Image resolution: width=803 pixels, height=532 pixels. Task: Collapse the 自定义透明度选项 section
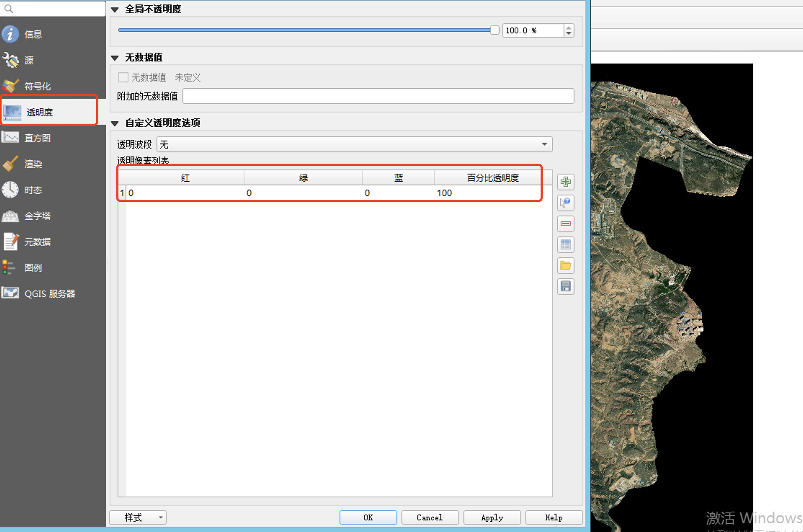115,124
